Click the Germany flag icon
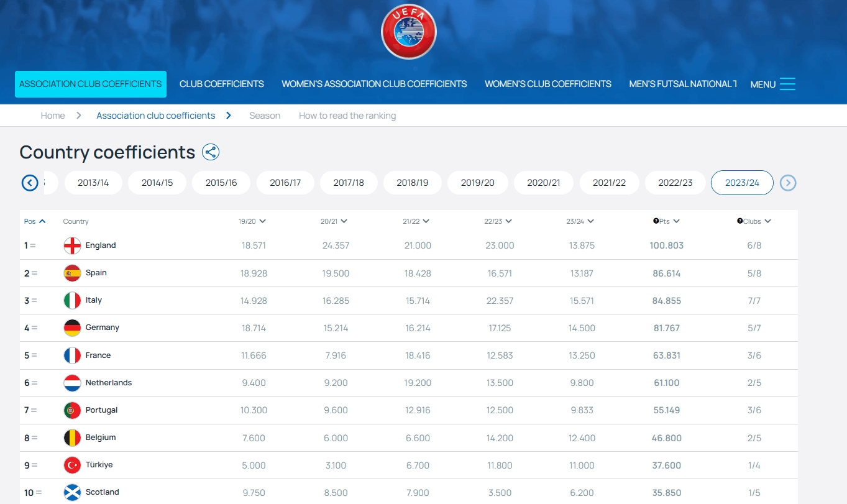Viewport: 847px width, 504px height. [x=72, y=328]
